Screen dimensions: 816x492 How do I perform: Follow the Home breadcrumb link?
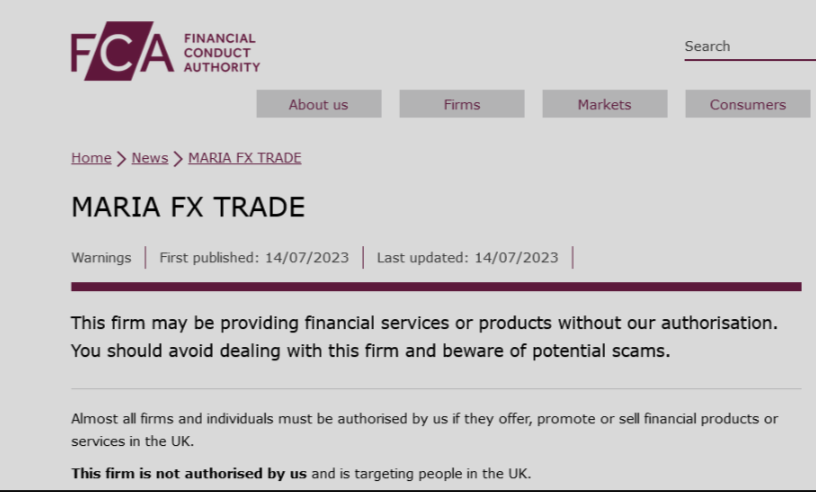(91, 158)
